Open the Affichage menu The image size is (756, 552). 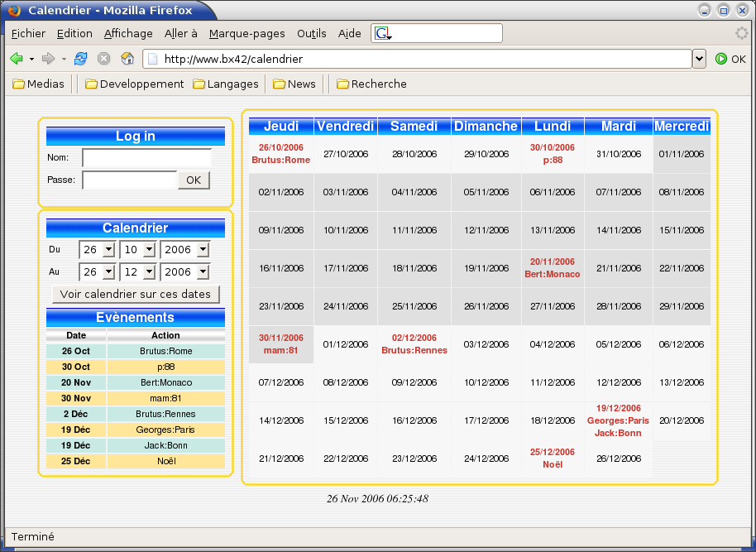(128, 33)
